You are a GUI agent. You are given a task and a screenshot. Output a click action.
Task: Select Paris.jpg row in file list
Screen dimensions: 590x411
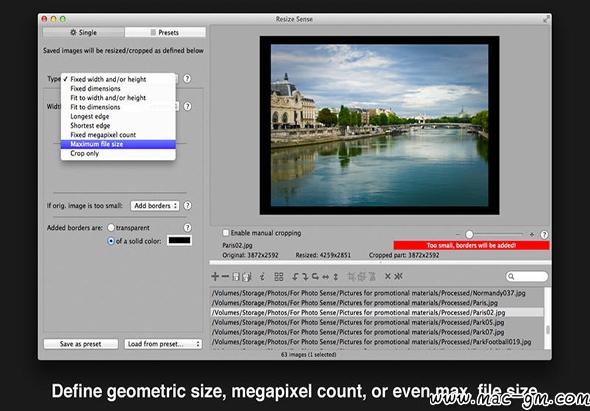click(x=377, y=303)
